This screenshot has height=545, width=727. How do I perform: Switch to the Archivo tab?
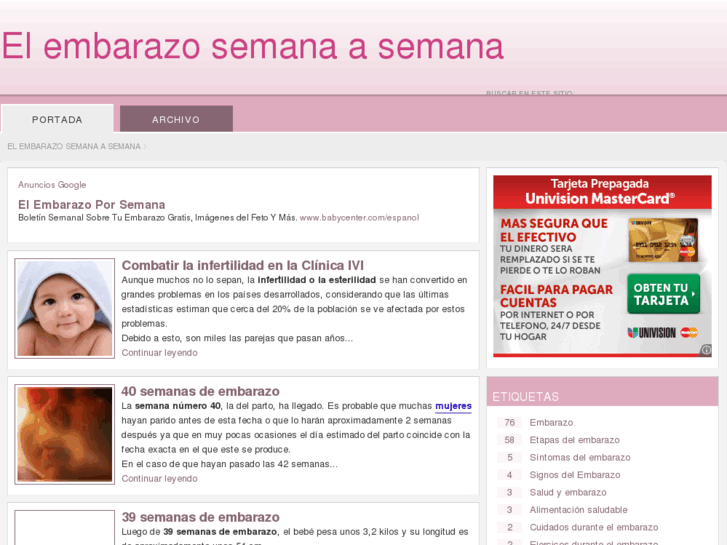point(176,119)
